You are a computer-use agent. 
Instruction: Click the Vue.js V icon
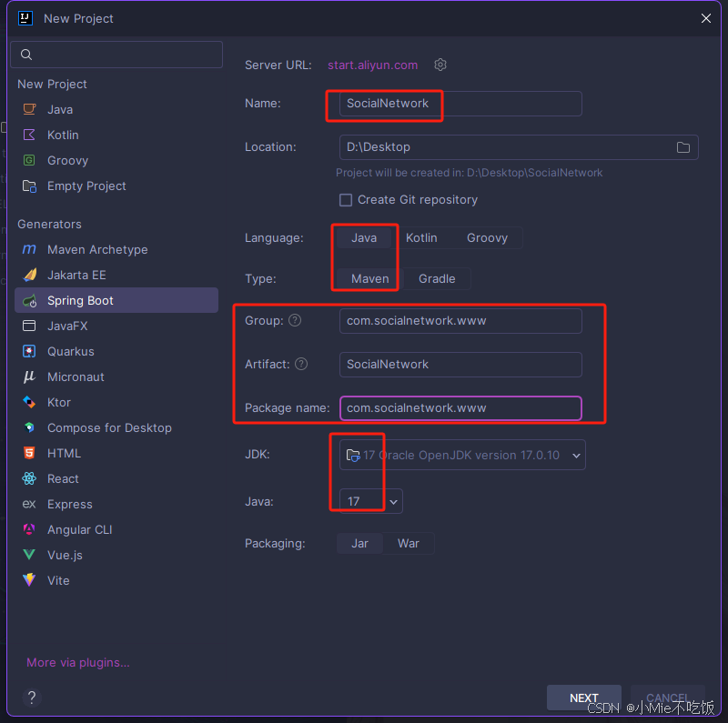[29, 555]
